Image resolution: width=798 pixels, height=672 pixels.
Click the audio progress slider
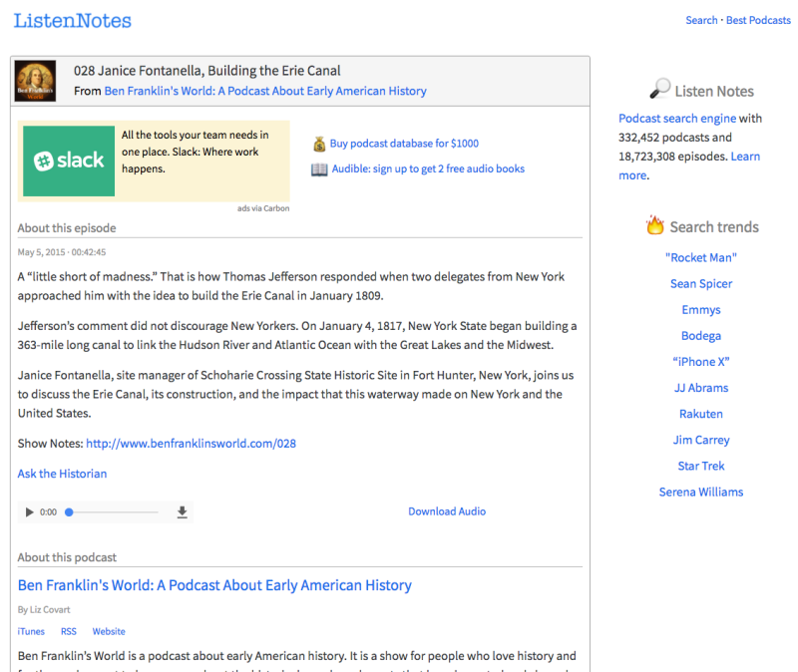click(x=112, y=512)
